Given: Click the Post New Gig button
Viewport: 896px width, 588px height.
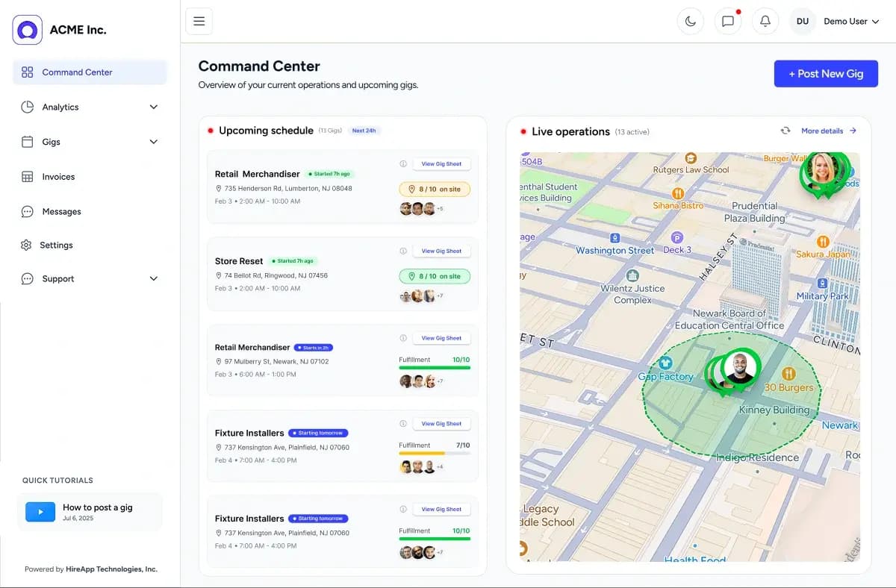Looking at the screenshot, I should pyautogui.click(x=826, y=74).
